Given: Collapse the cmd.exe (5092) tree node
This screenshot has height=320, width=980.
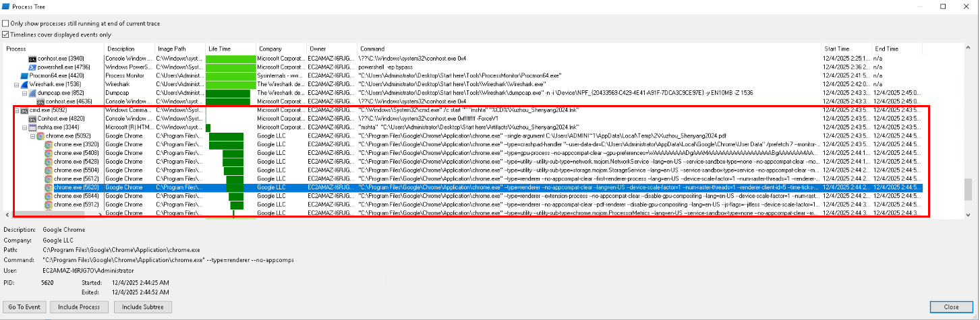Looking at the screenshot, I should (16, 110).
